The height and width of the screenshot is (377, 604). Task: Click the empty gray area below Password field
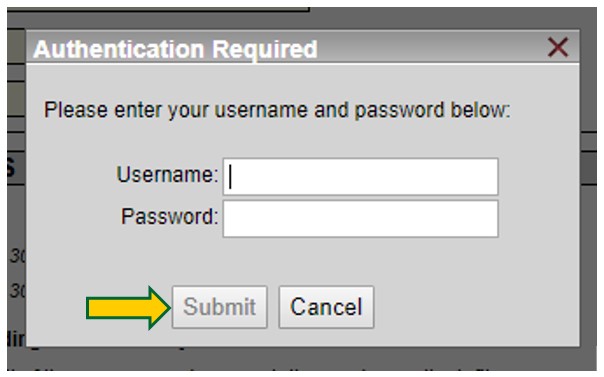tap(360, 260)
